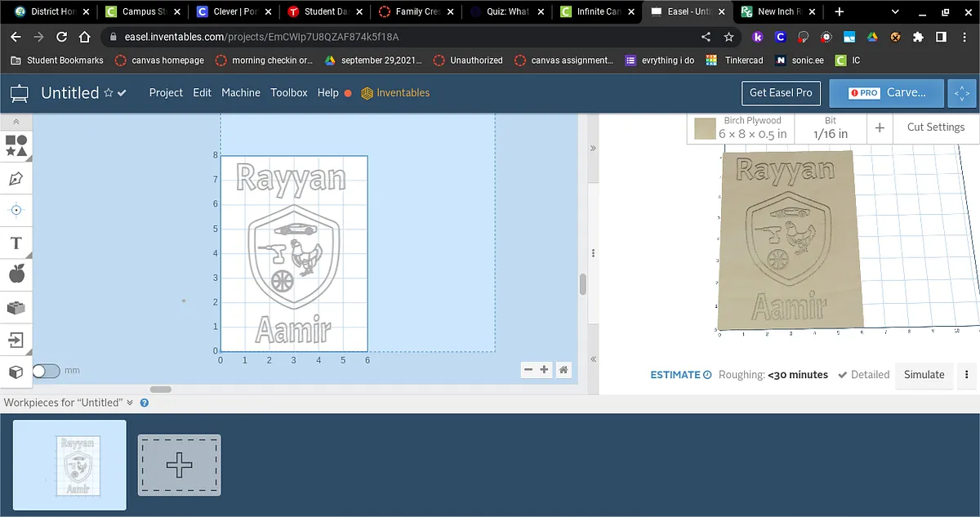Open the Edit menu
This screenshot has width=980, height=517.
click(203, 93)
